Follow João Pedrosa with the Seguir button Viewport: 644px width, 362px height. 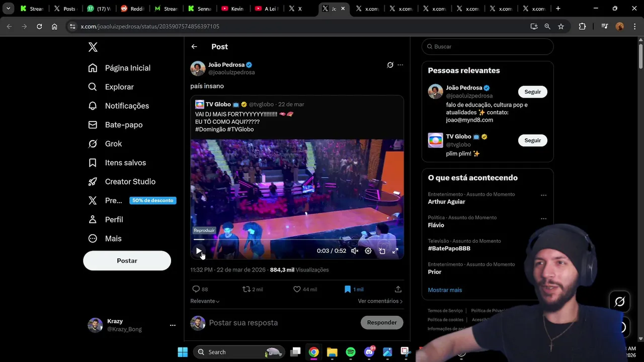pyautogui.click(x=532, y=92)
